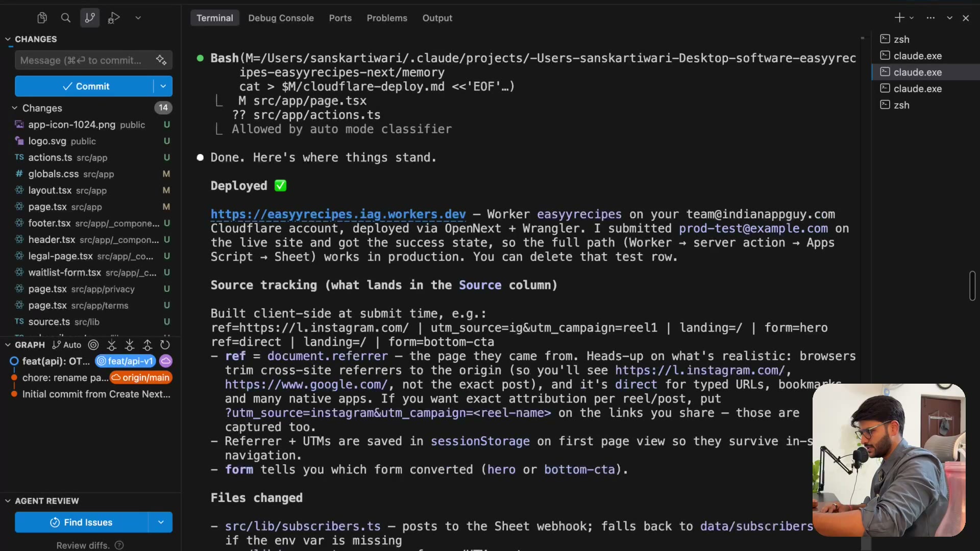Select the Initial commit from Create Next entry
This screenshot has width=980, height=551.
tap(96, 394)
